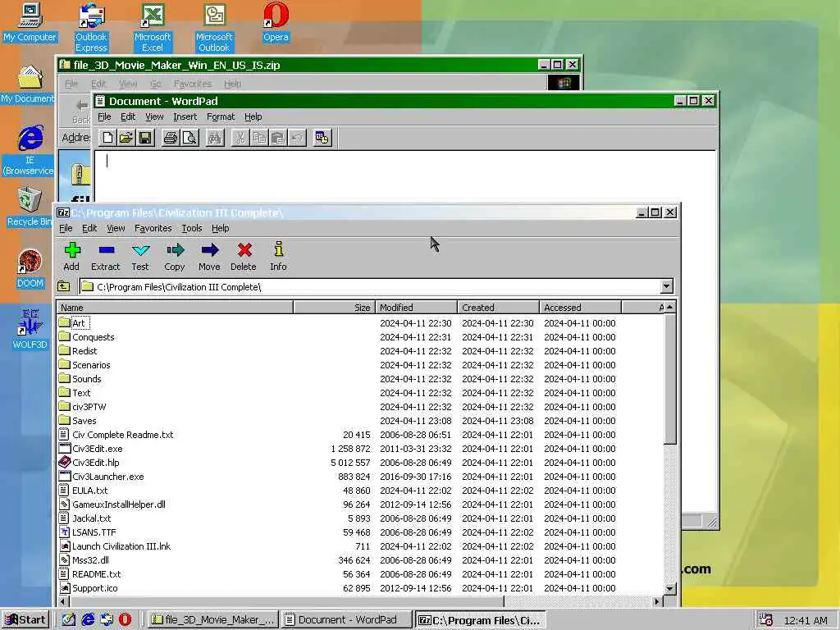Switch to Document - WordPad taskbar button

coord(347,620)
